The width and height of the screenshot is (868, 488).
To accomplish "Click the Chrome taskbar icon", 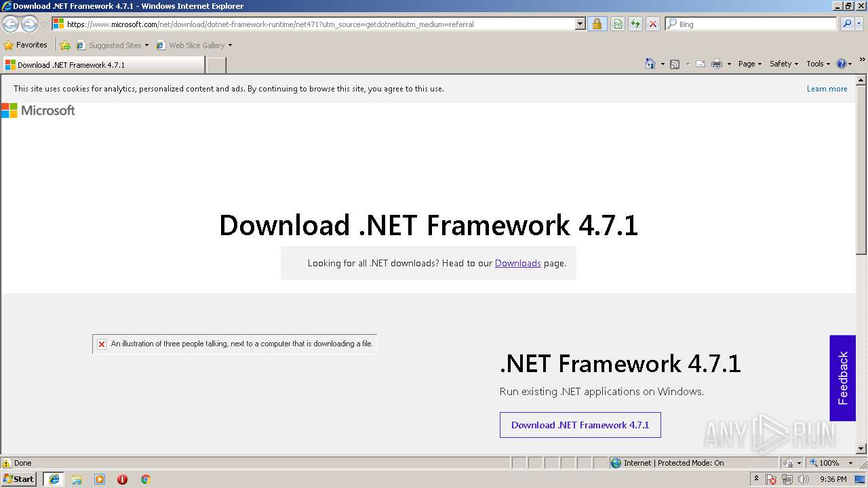I will click(x=145, y=479).
